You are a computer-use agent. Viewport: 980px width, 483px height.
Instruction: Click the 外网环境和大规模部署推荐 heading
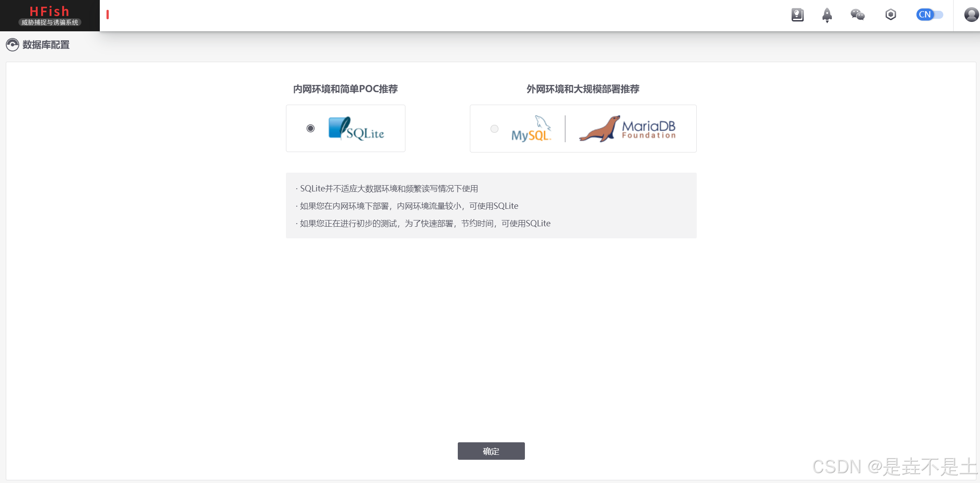point(583,89)
